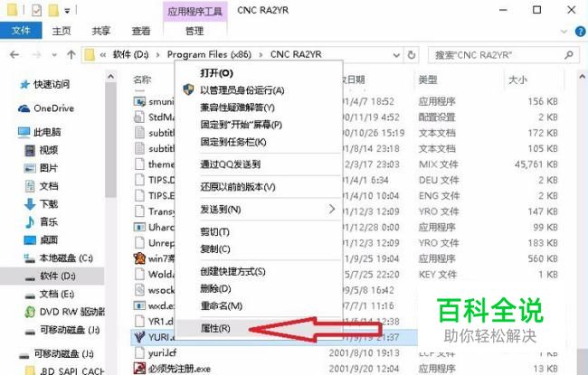
Task: Click the search magnifier icon
Action: pyautogui.click(x=569, y=55)
